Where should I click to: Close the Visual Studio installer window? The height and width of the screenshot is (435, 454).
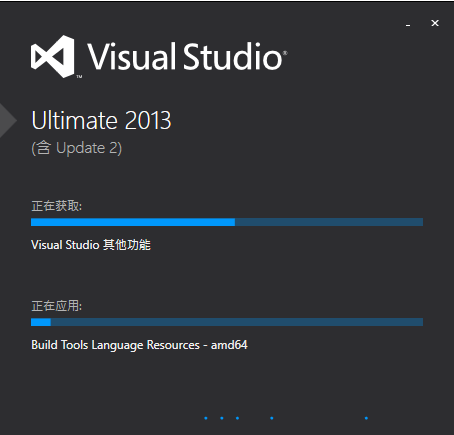(x=435, y=23)
